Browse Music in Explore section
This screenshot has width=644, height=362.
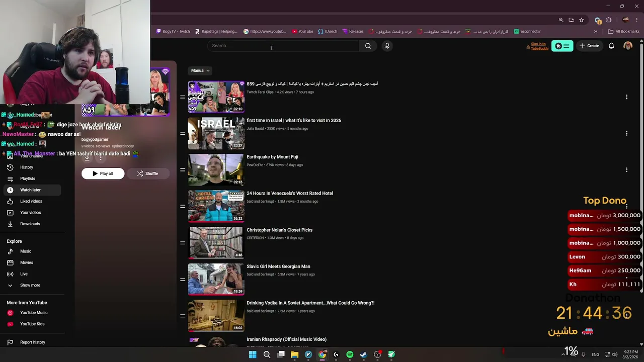26,251
